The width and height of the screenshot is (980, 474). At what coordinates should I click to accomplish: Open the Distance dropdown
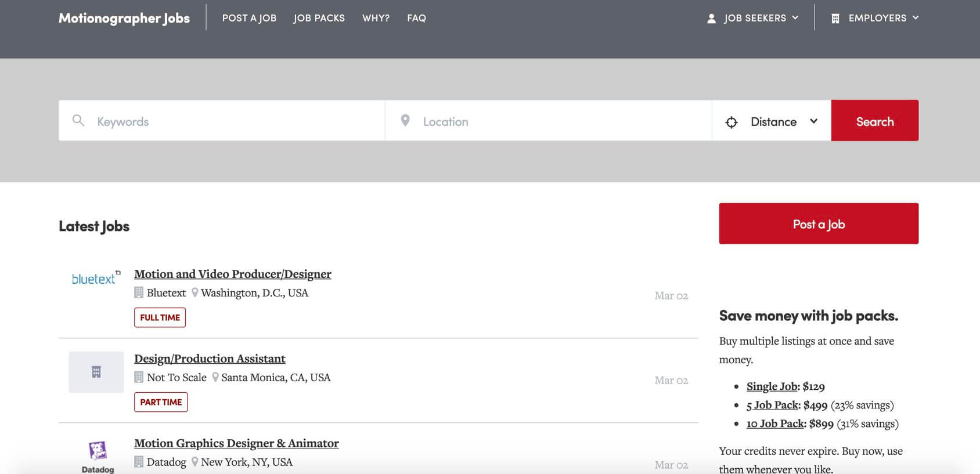[x=772, y=121]
